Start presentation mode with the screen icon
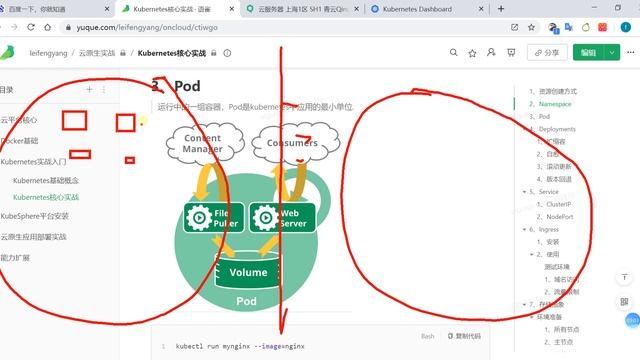The height and width of the screenshot is (360, 640). (x=511, y=53)
